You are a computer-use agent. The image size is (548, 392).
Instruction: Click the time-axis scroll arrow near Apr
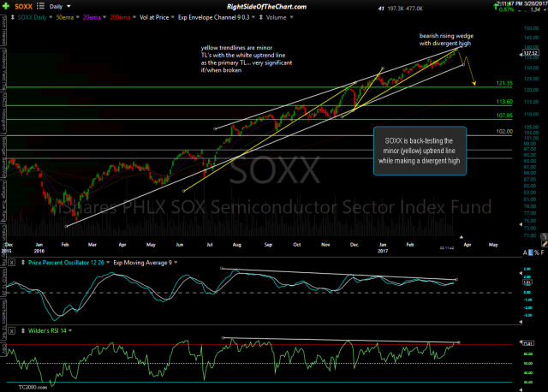(x=461, y=237)
